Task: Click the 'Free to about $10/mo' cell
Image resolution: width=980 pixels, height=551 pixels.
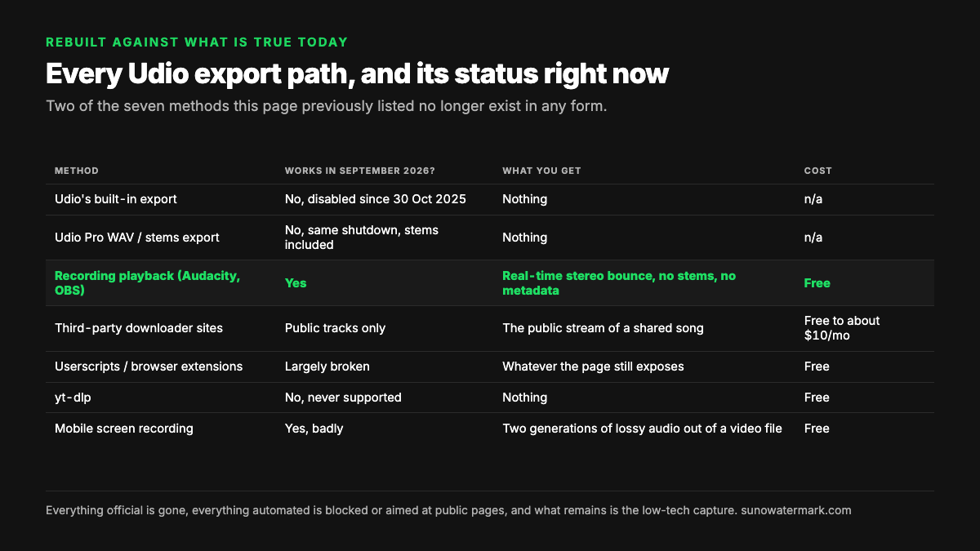Action: [x=842, y=328]
